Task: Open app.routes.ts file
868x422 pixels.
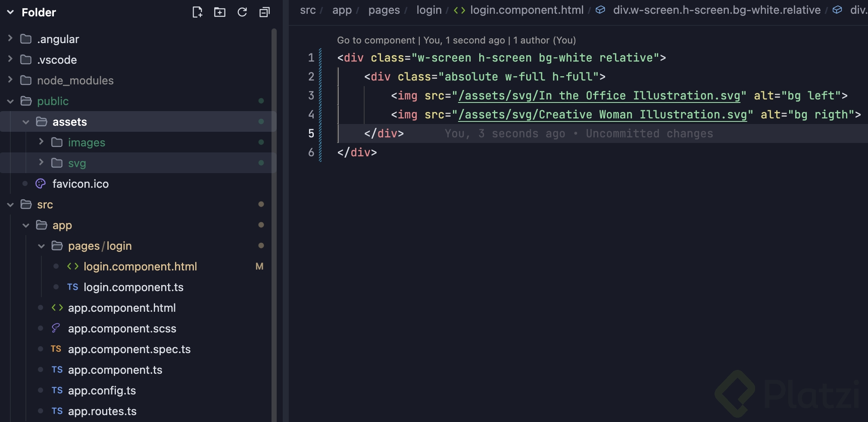Action: pos(102,411)
